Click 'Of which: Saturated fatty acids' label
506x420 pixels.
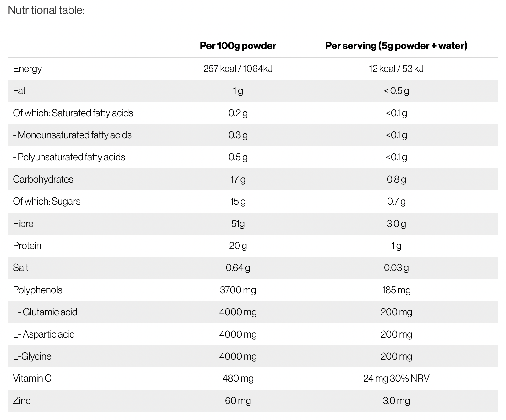73,113
